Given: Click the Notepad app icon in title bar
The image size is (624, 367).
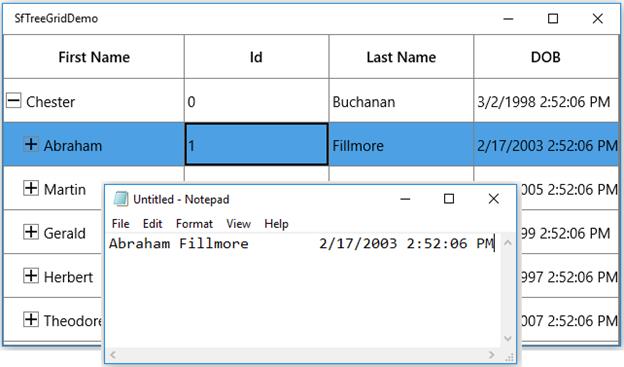Looking at the screenshot, I should [121, 199].
